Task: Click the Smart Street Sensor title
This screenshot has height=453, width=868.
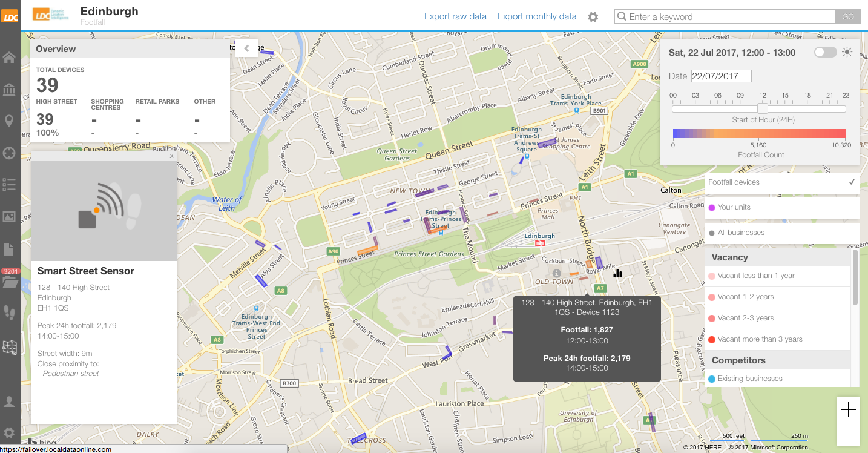Action: [86, 271]
